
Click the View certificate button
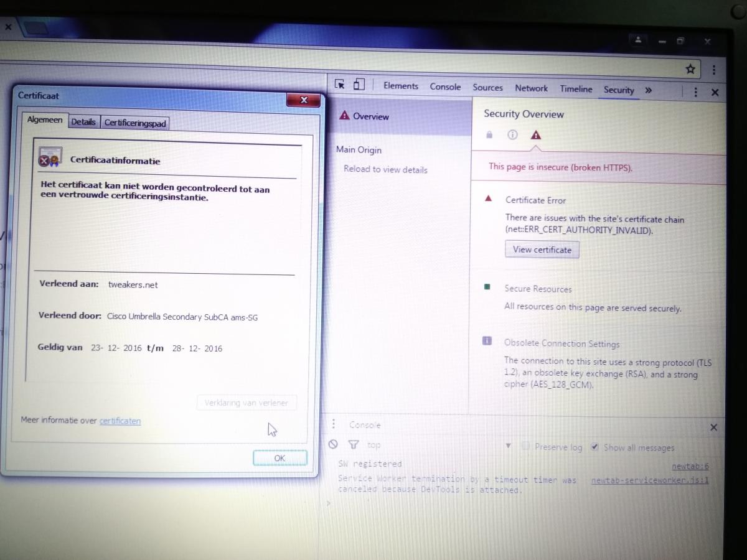(x=542, y=250)
